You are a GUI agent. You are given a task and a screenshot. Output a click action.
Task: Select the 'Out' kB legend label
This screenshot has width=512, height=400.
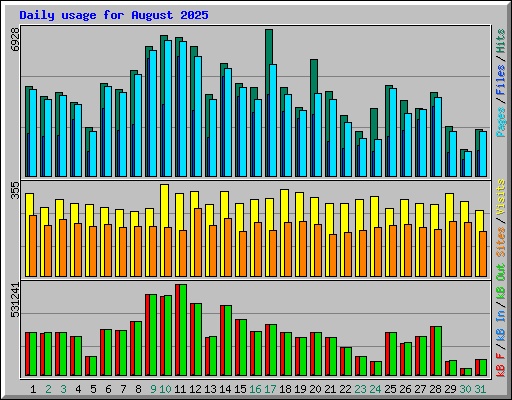(500, 272)
